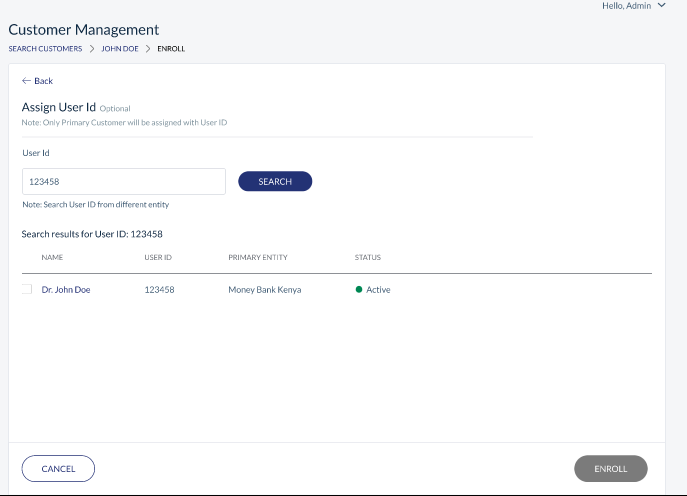Open the JOHN DOE breadcrumb link

tap(120, 49)
